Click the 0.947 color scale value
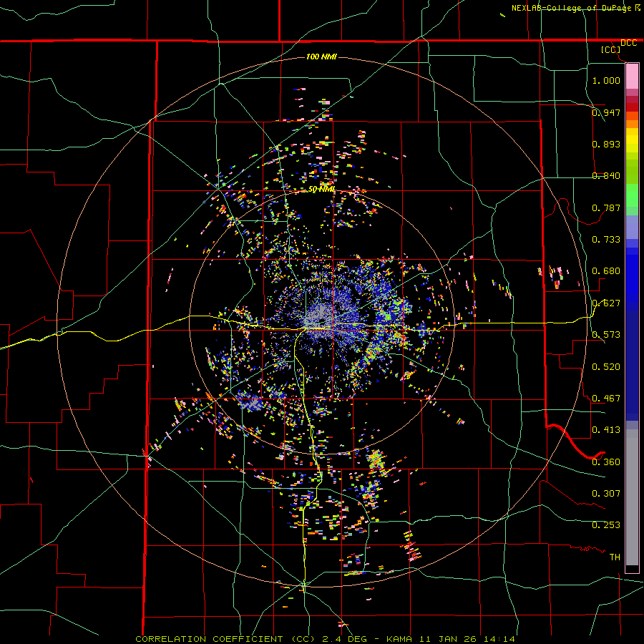Screen dimensions: 644x644 tap(606, 112)
